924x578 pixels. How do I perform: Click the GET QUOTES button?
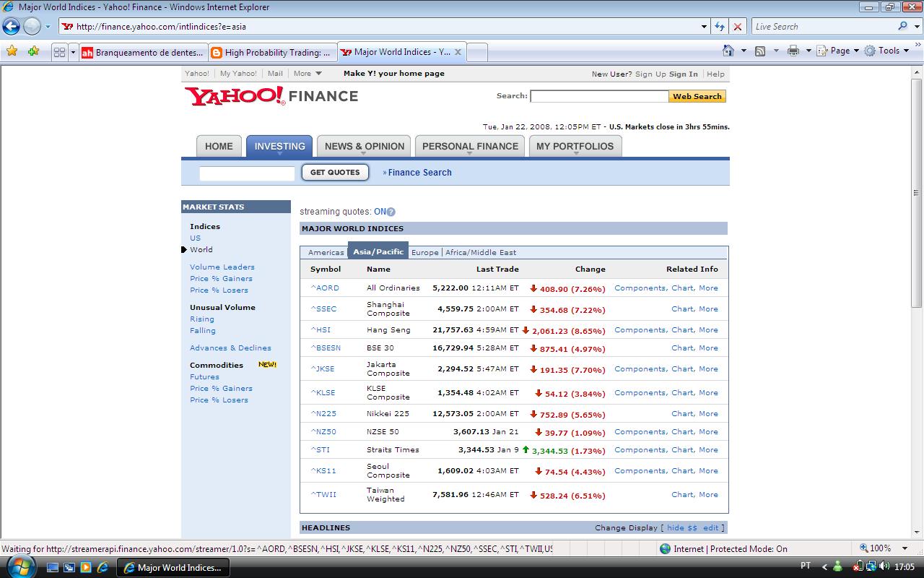[x=335, y=173]
